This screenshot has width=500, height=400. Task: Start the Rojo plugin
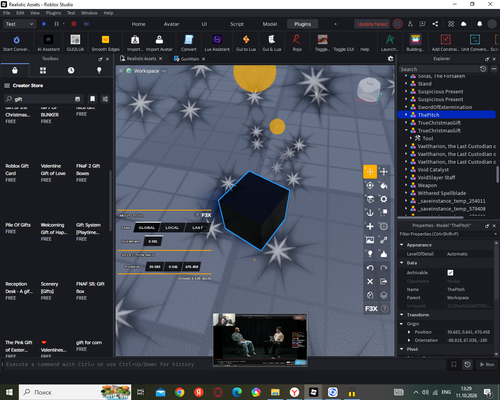coord(297,43)
